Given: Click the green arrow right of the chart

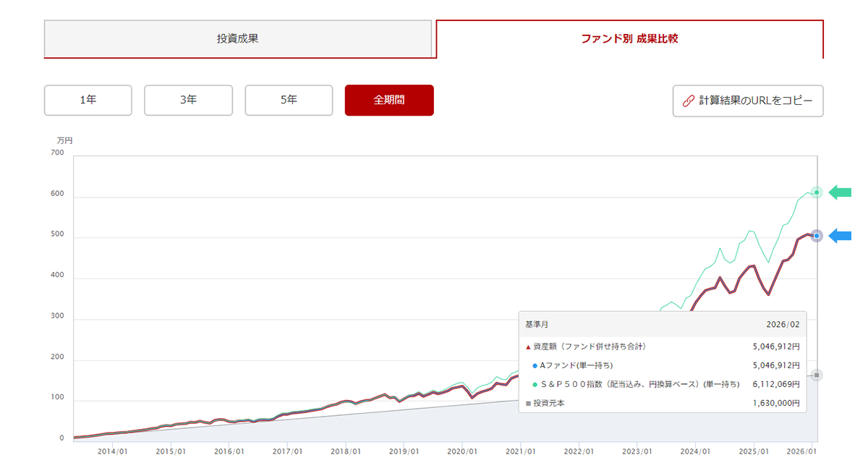Looking at the screenshot, I should pyautogui.click(x=840, y=192).
